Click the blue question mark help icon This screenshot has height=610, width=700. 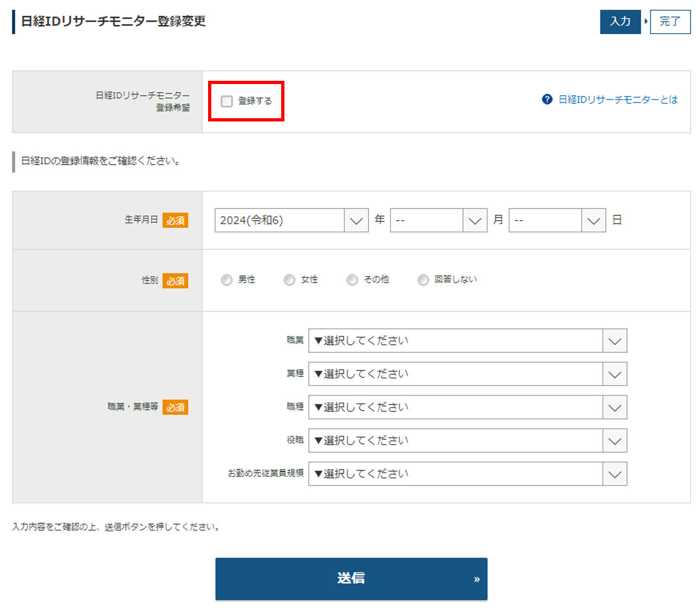[547, 99]
